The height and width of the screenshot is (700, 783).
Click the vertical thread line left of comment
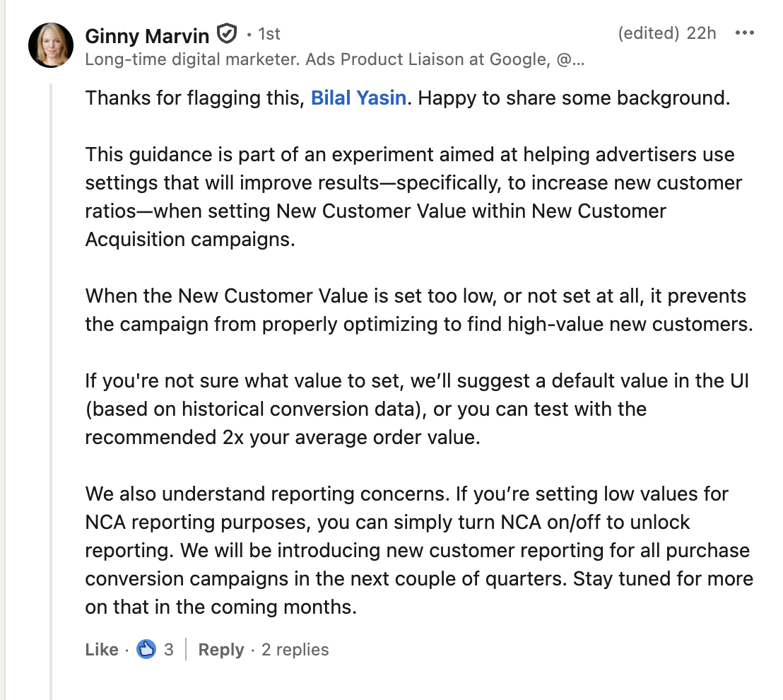[51, 389]
